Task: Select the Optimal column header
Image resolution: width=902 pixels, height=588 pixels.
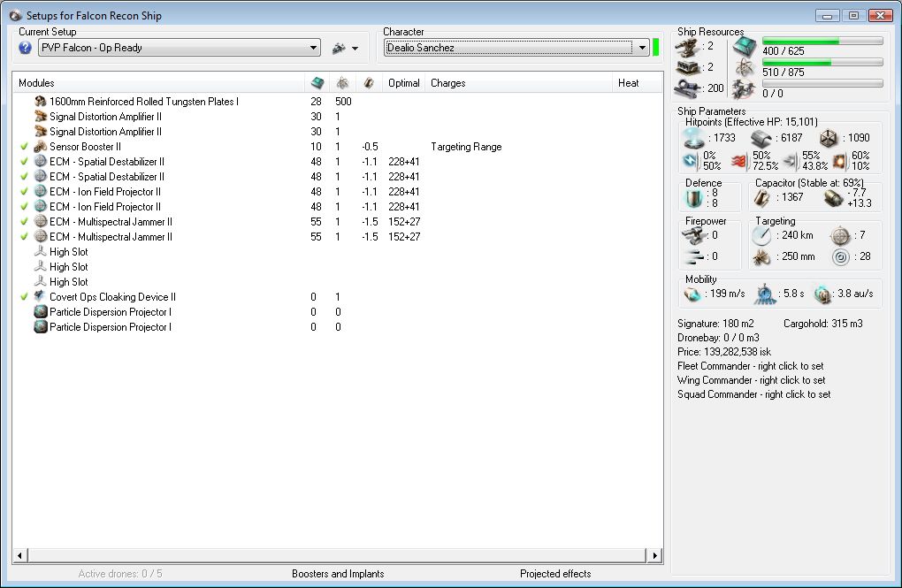Action: click(x=404, y=83)
